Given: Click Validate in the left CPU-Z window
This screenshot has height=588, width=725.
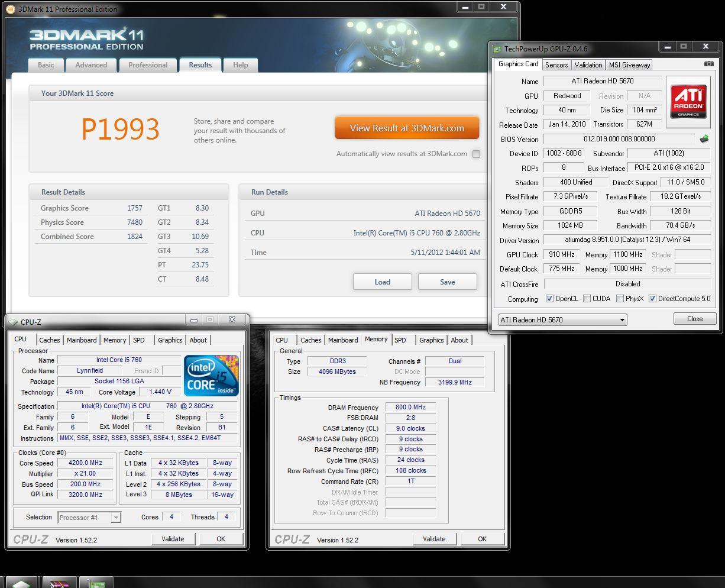Looking at the screenshot, I should pyautogui.click(x=173, y=539).
